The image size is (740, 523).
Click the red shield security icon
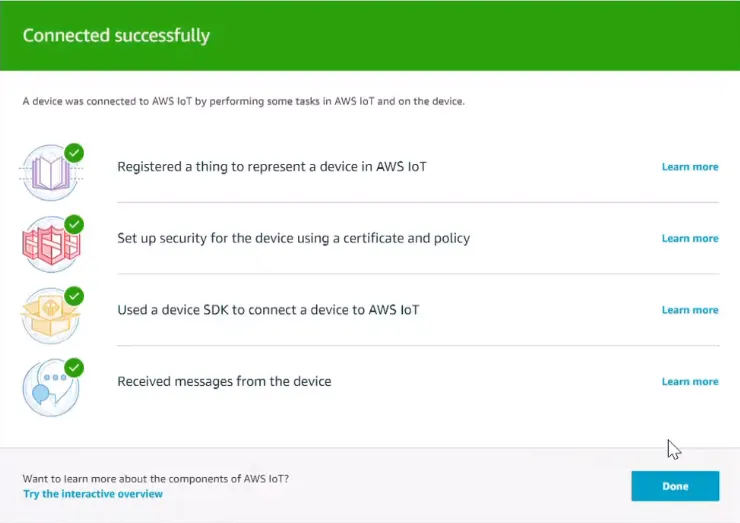coord(51,245)
